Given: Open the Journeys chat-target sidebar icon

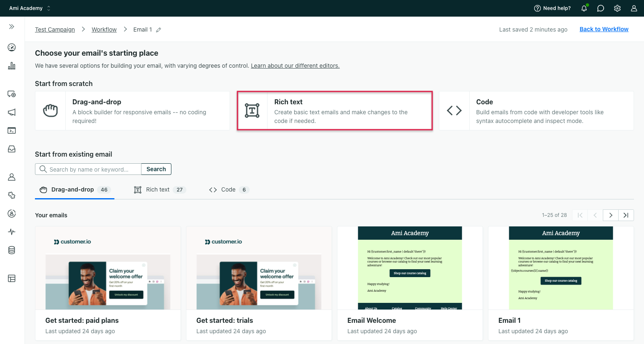Looking at the screenshot, I should (12, 94).
